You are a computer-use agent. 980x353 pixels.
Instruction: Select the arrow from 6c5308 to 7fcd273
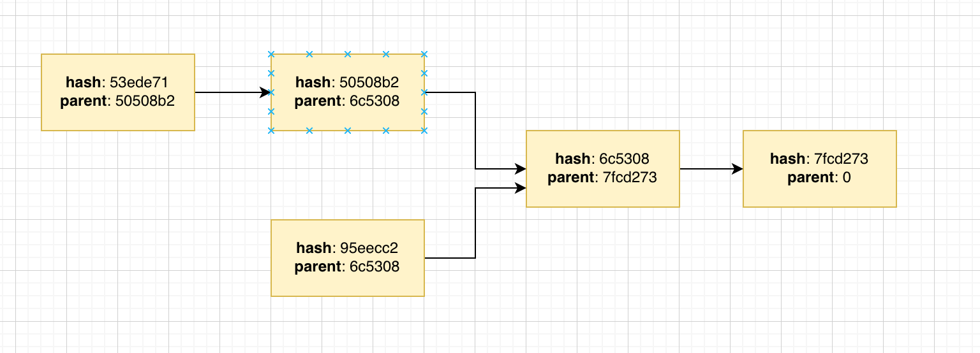tap(708, 169)
